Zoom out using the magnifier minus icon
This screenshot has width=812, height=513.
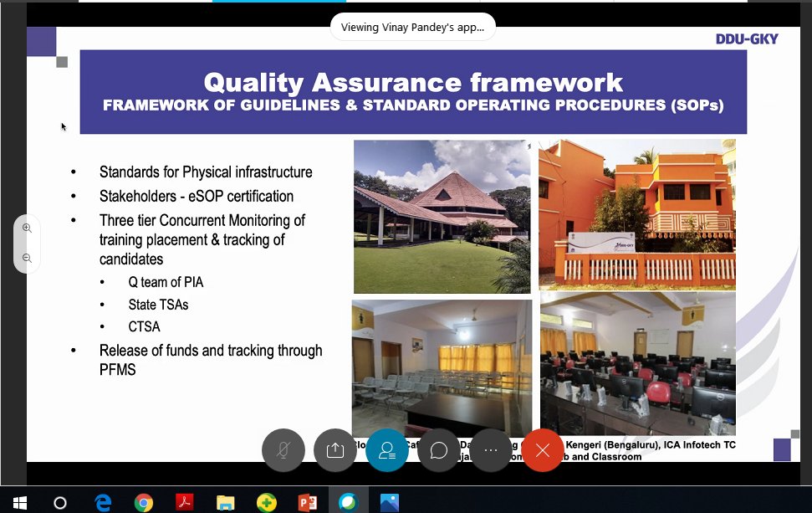click(27, 257)
